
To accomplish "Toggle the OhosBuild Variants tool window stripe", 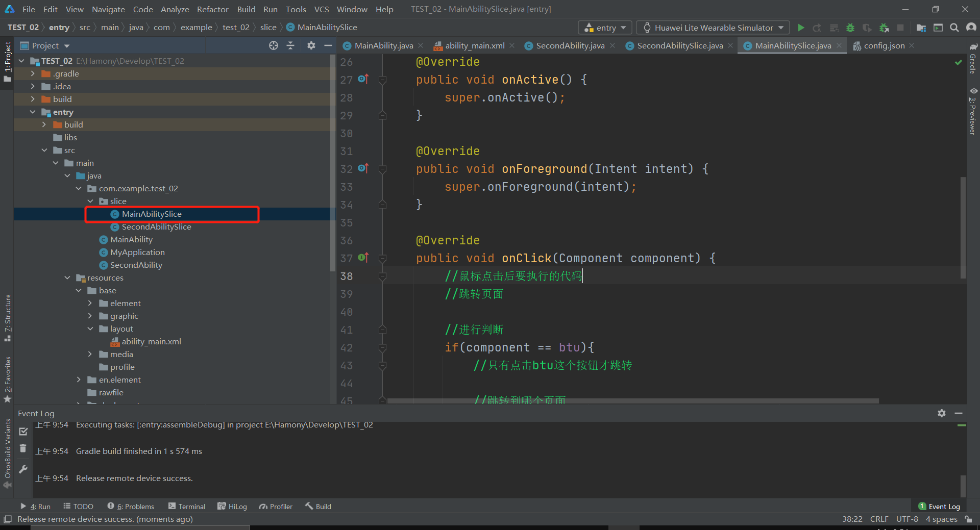I will coord(7,453).
